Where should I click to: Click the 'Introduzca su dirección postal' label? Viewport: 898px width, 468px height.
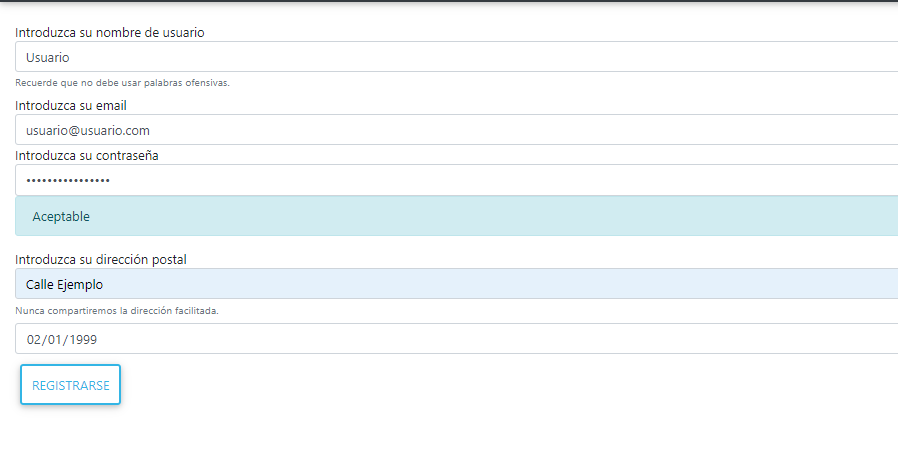[101, 260]
